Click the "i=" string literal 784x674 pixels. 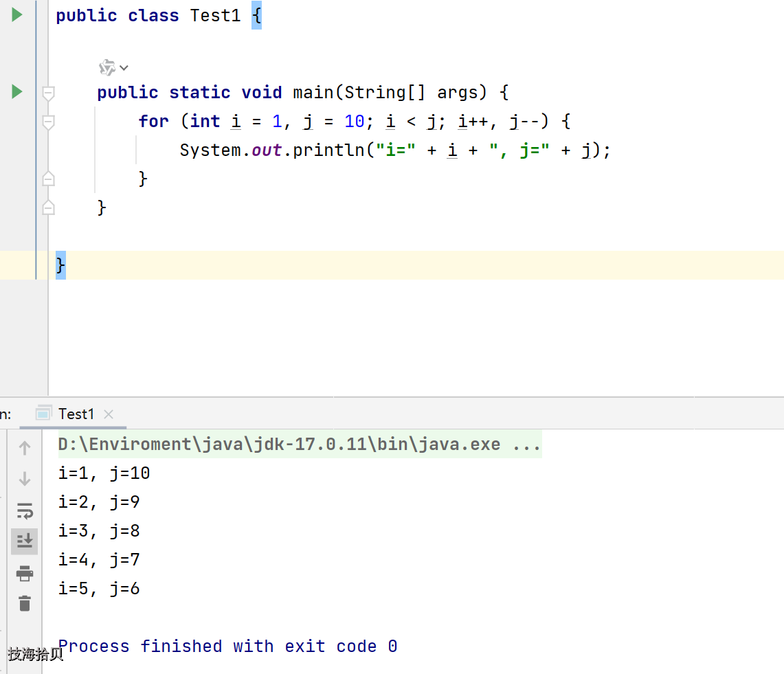coord(396,150)
